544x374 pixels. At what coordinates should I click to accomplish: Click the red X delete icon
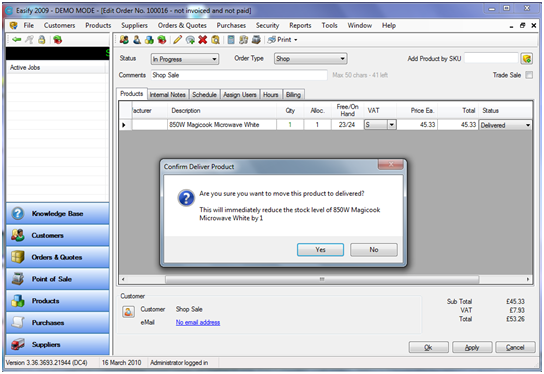[x=203, y=40]
